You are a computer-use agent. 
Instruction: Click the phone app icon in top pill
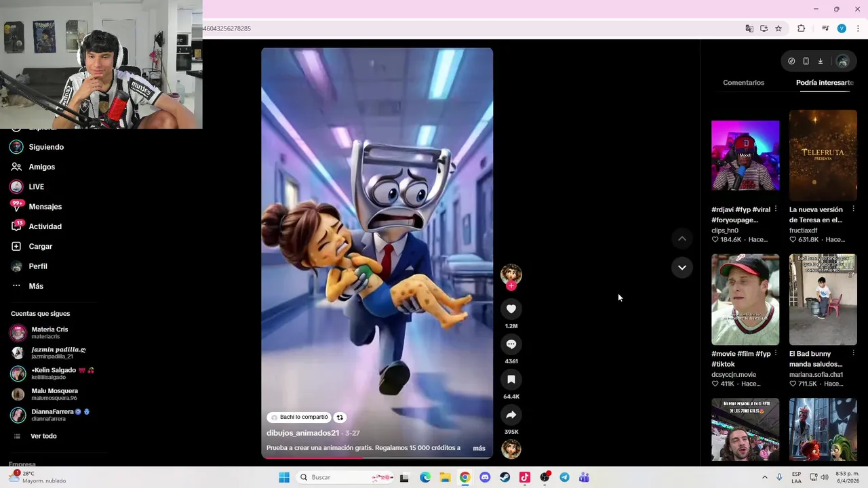[806, 61]
